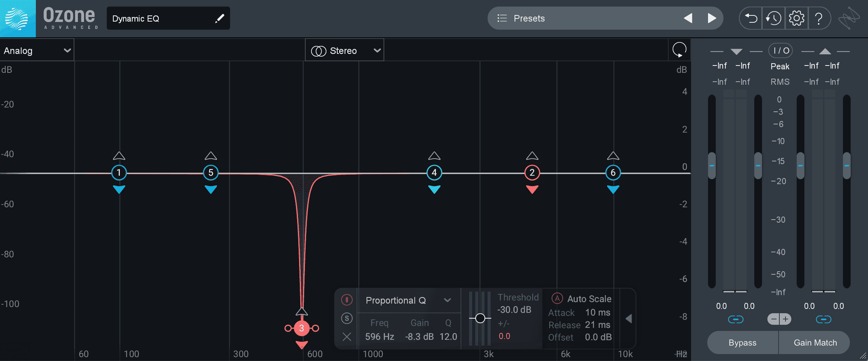
Task: Select the active band node 3
Action: click(x=302, y=328)
